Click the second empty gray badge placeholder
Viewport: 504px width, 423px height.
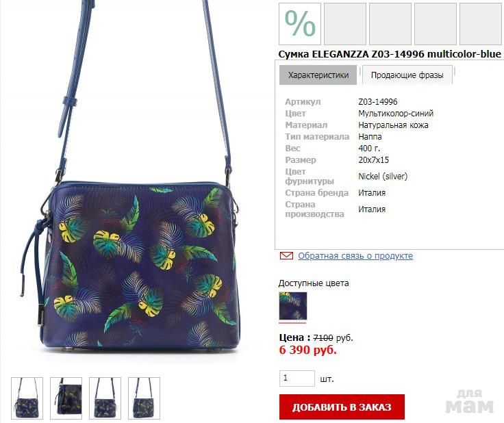point(390,24)
